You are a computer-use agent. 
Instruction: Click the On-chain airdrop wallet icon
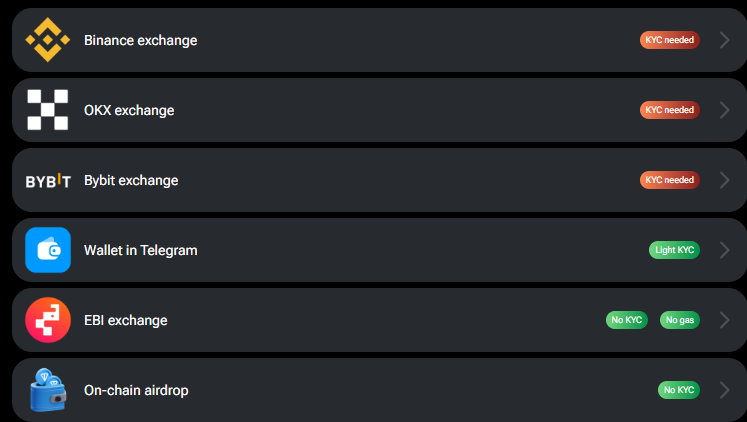coord(48,390)
